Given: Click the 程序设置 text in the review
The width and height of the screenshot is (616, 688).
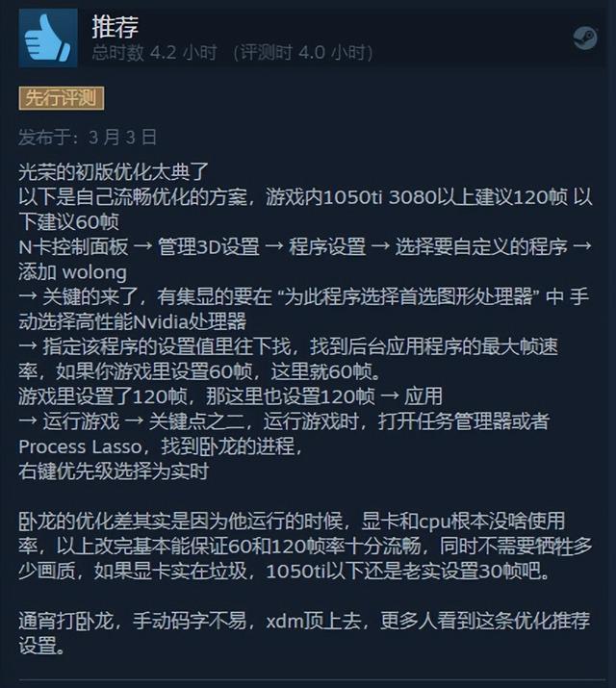Looking at the screenshot, I should click(x=327, y=247).
